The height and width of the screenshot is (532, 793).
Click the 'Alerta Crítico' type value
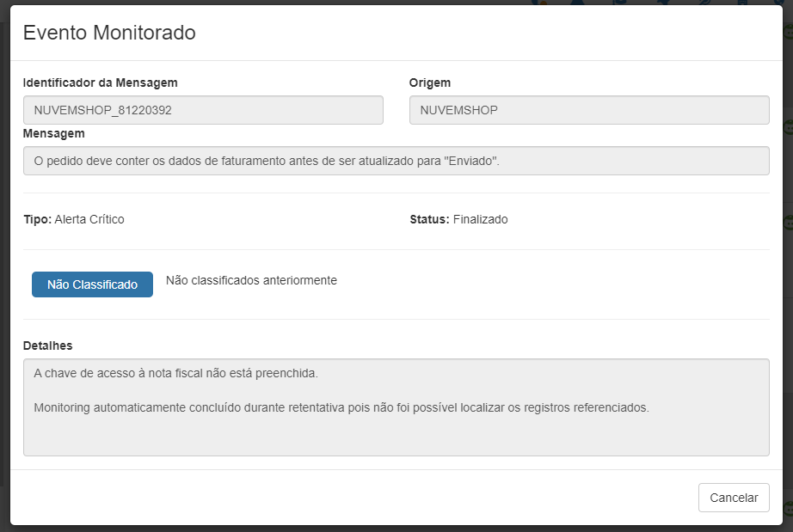pyautogui.click(x=89, y=219)
